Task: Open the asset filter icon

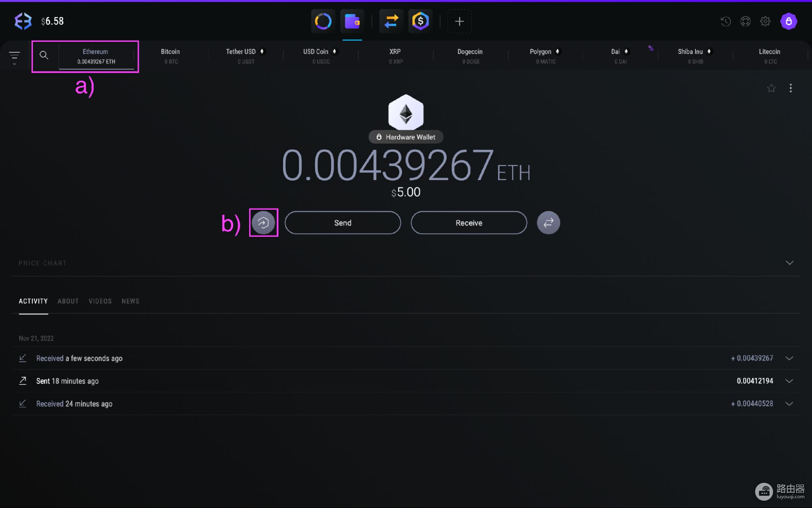Action: pyautogui.click(x=15, y=57)
